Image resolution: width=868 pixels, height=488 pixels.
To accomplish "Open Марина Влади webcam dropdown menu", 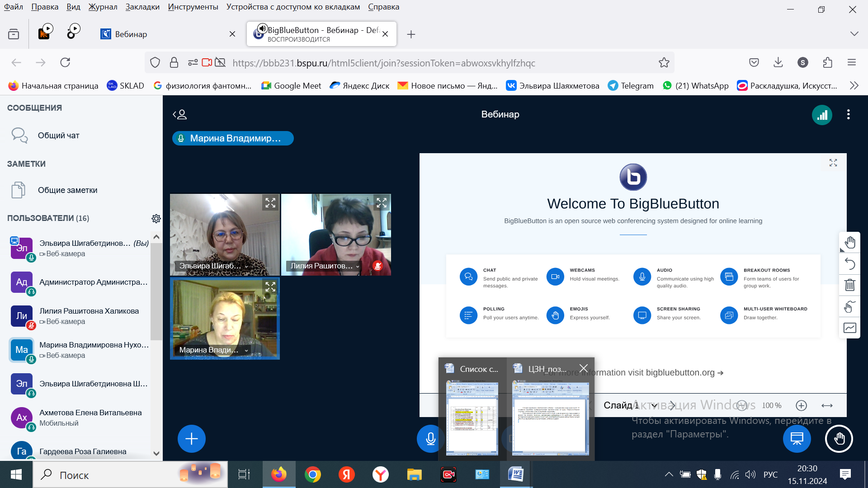I will (246, 350).
